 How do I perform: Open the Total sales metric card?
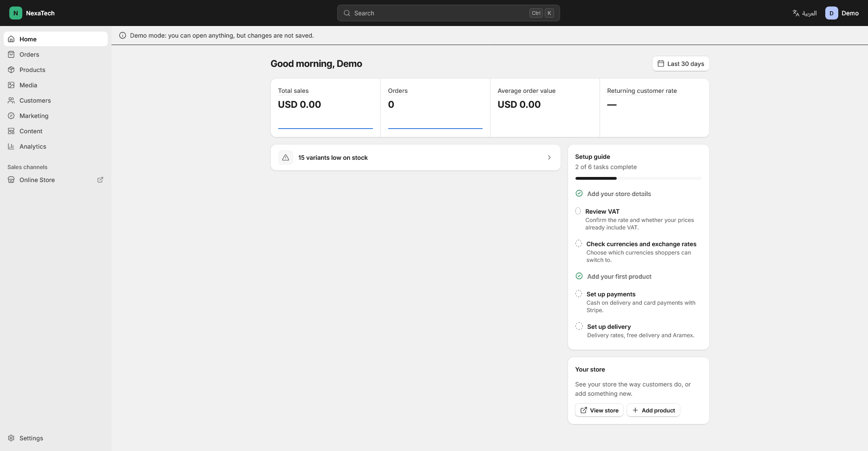pyautogui.click(x=326, y=108)
